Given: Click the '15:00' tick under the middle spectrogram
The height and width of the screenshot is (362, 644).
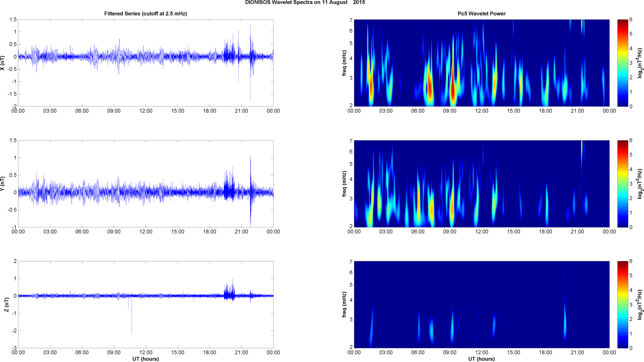Looking at the screenshot, I should click(514, 231).
